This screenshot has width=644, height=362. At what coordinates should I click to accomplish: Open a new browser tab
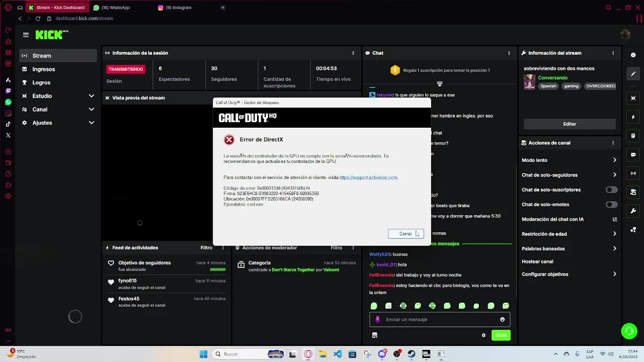point(223,8)
